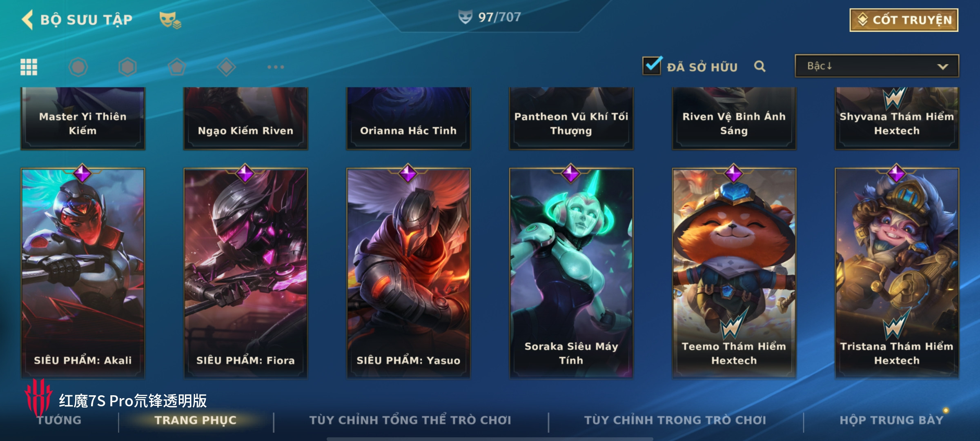This screenshot has height=441, width=980.
Task: Select the all-skins grid filter icon
Action: coord(29,67)
